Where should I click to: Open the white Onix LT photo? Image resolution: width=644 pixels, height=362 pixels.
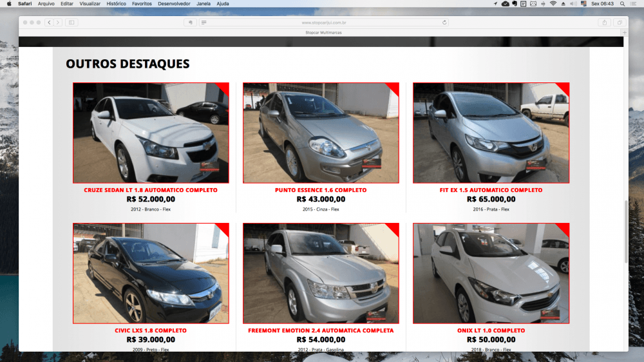tap(491, 273)
